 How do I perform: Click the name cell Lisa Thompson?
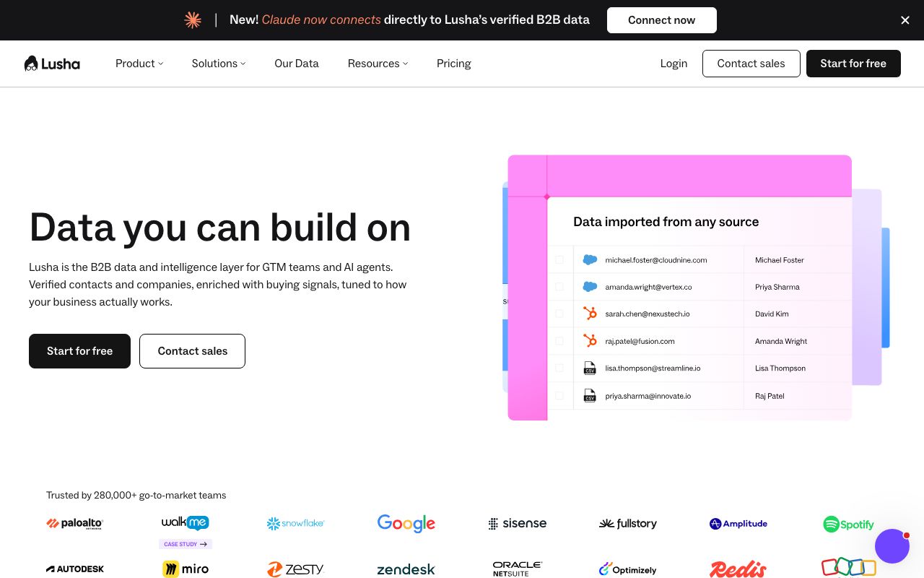coord(780,368)
